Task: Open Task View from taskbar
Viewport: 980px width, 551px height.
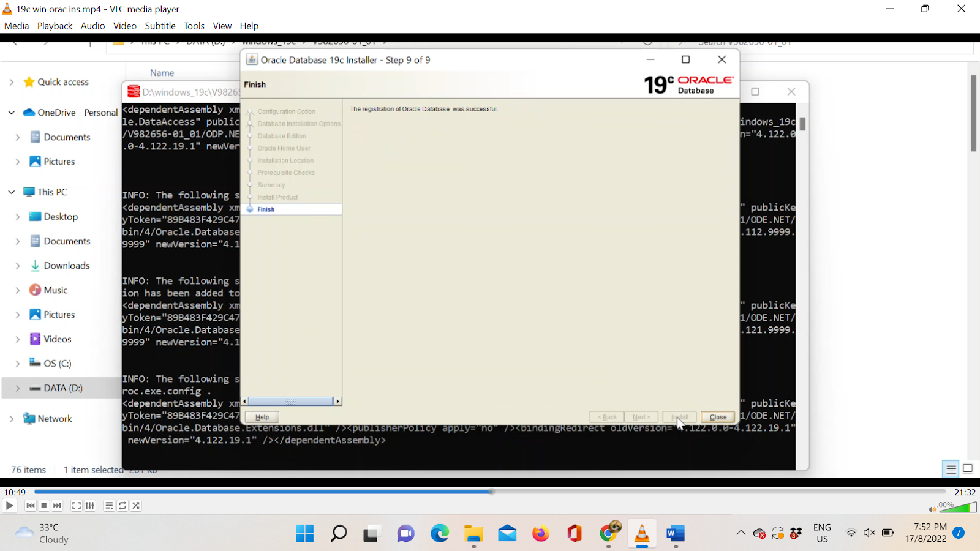Action: 371,534
